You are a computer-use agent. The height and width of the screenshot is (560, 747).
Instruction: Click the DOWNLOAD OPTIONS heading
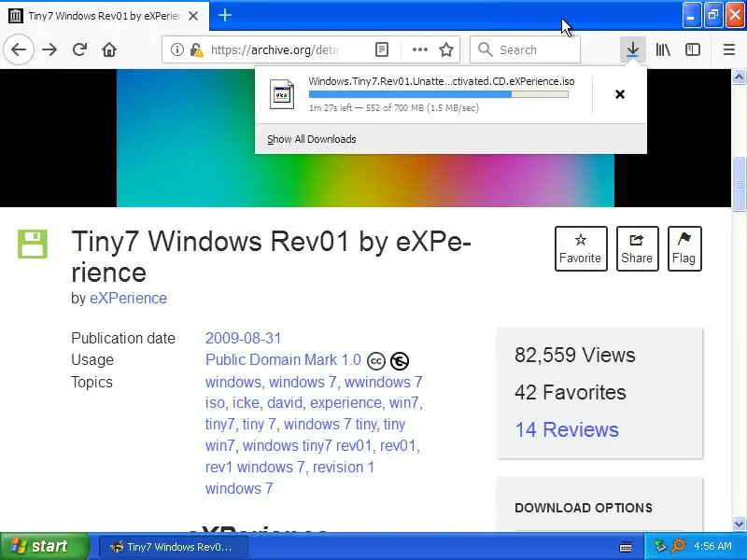[x=583, y=508]
